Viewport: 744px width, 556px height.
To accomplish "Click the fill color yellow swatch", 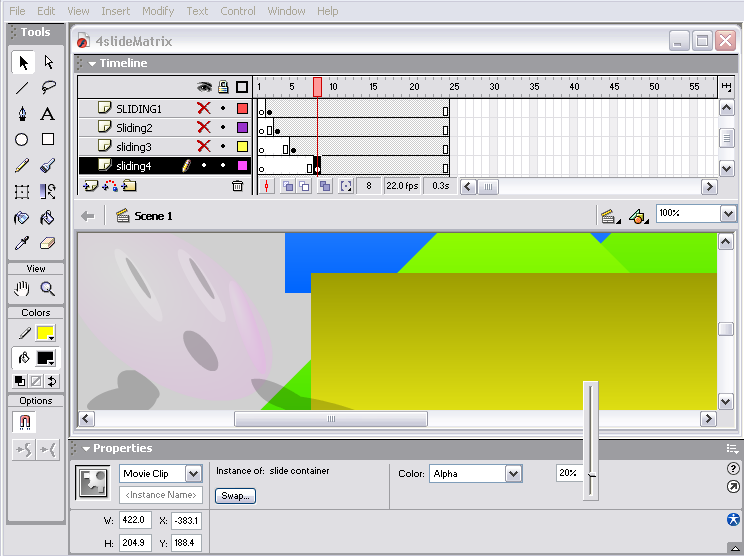I will [x=45, y=333].
